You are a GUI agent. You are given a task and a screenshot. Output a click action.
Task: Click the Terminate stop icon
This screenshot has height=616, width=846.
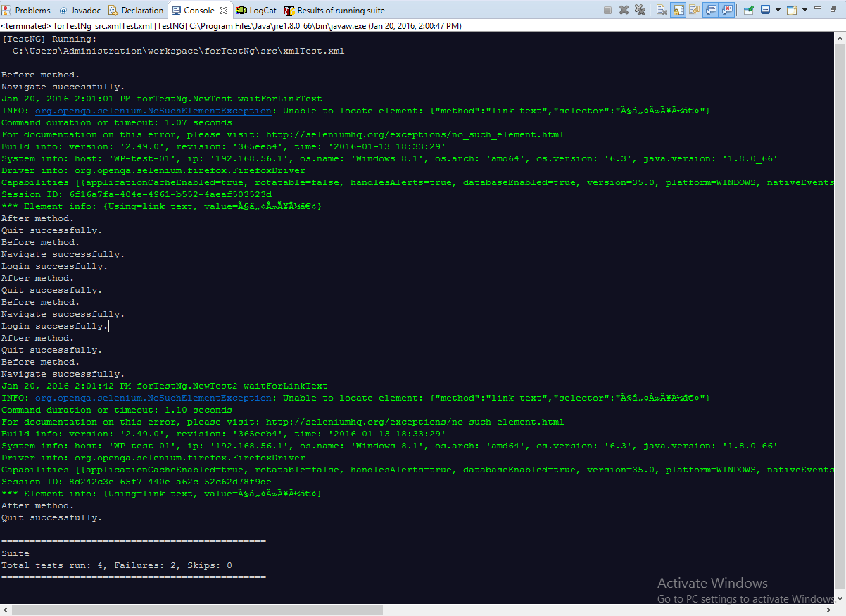click(608, 10)
